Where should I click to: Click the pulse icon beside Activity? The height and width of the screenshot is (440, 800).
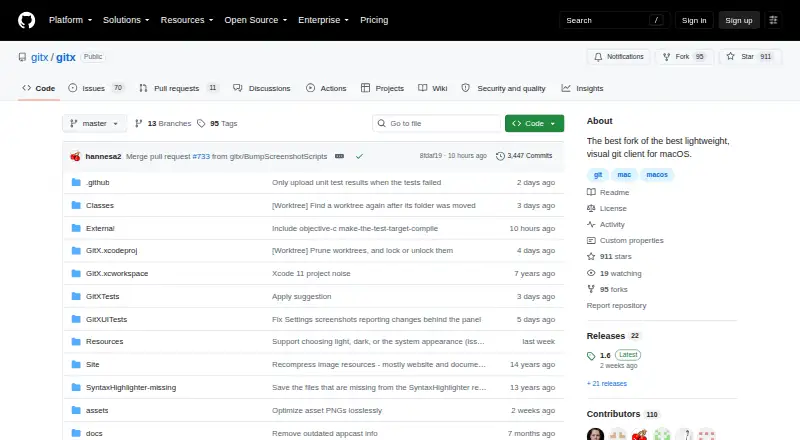[x=591, y=225]
